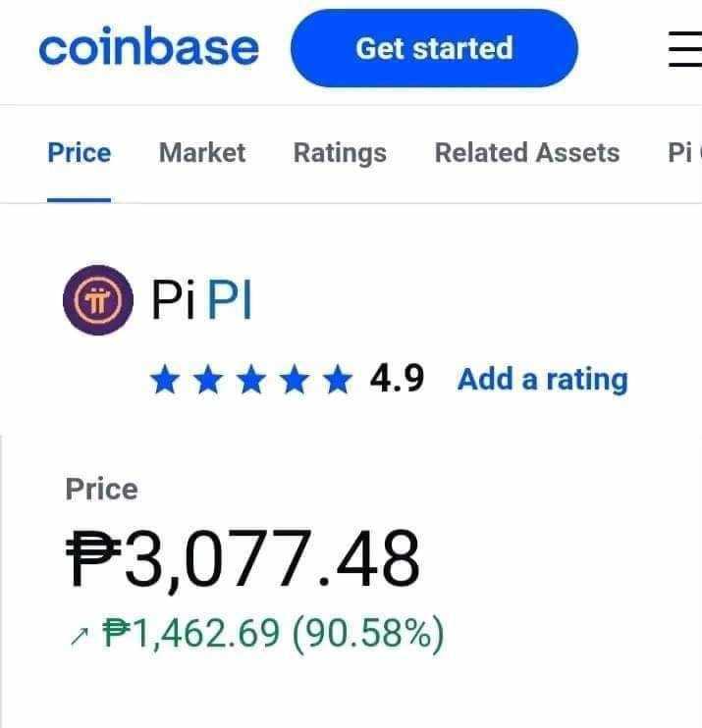Select the fourth rating star
Screen dimensions: 702x728
pos(295,380)
